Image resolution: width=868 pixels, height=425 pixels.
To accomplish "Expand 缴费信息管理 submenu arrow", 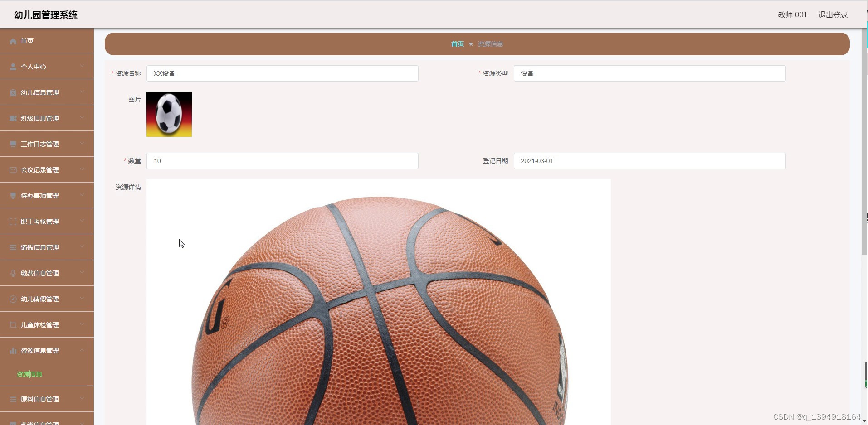I will pyautogui.click(x=82, y=273).
